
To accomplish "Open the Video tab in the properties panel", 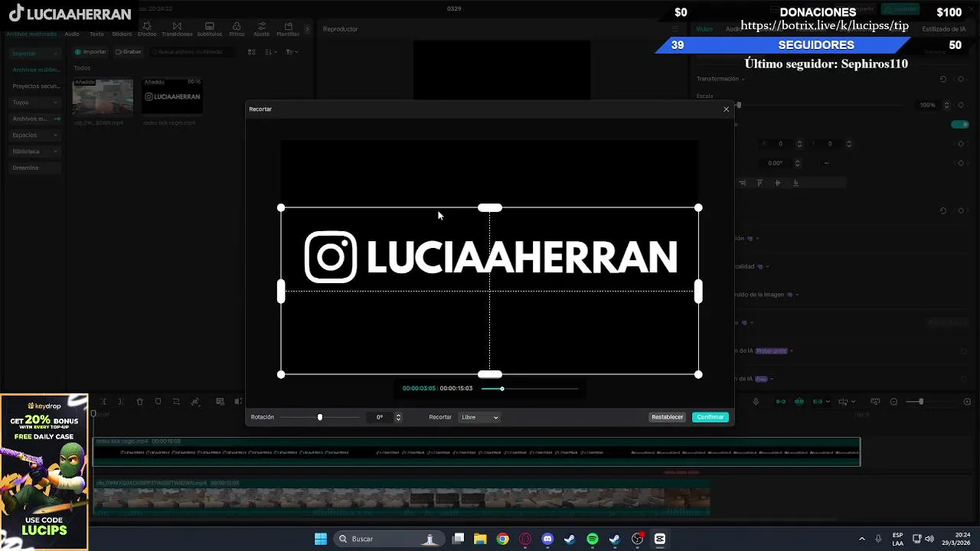I will point(704,29).
